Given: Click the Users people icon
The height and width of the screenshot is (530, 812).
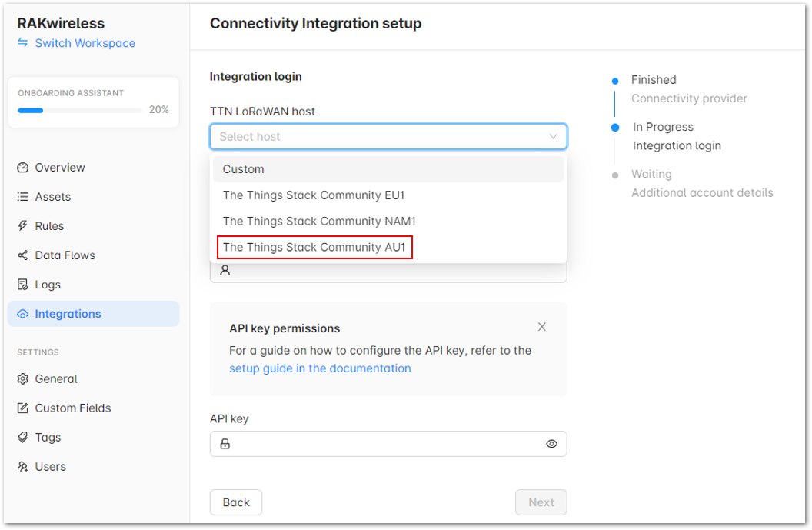Looking at the screenshot, I should (x=23, y=466).
